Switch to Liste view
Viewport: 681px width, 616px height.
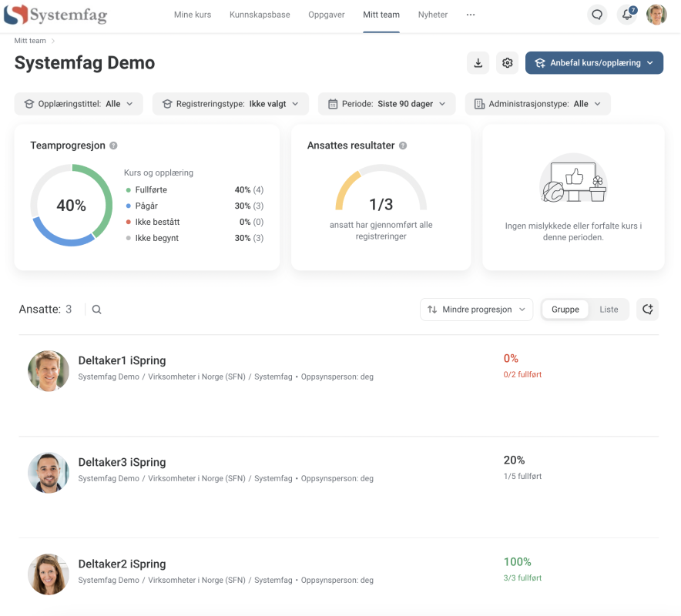tap(609, 310)
